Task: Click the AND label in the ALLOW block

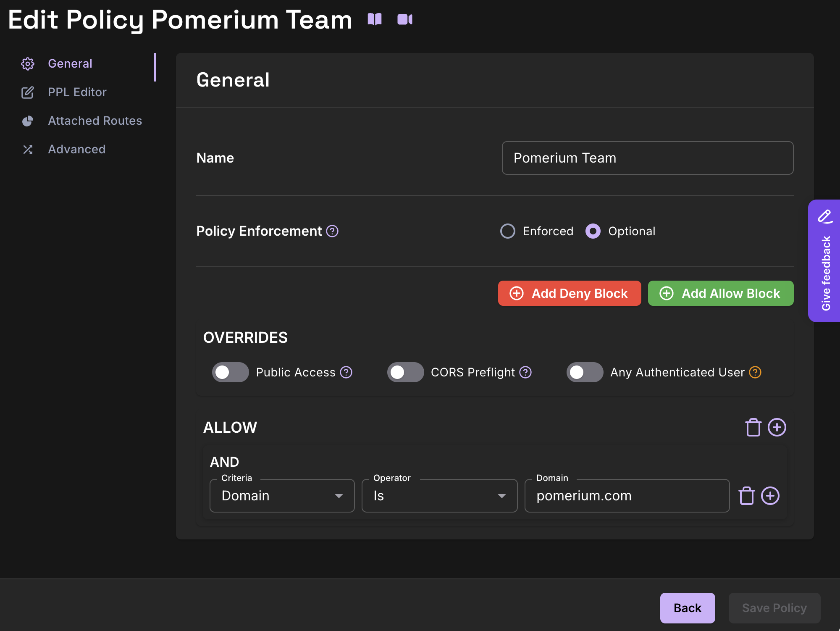Action: pos(224,462)
